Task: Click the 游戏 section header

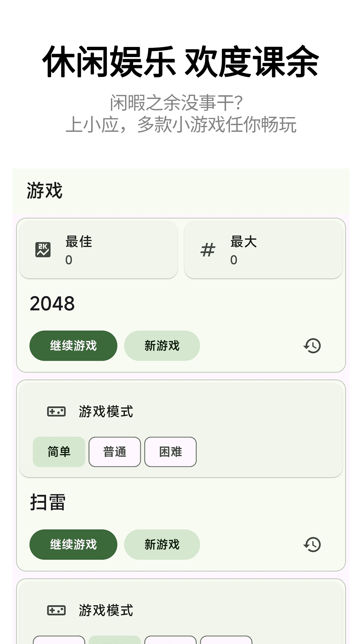Action: pos(45,191)
